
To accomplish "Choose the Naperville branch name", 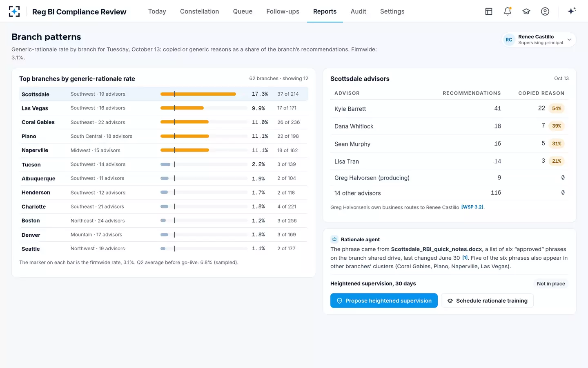I will [35, 150].
